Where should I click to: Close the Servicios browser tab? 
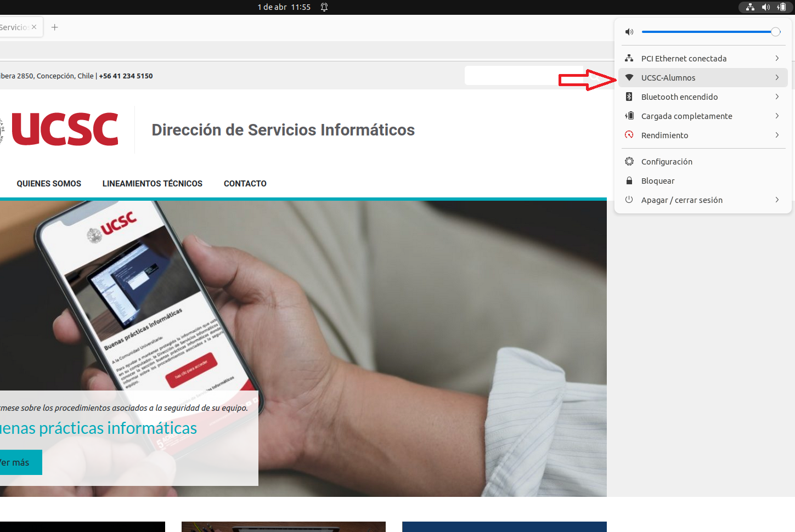[34, 27]
